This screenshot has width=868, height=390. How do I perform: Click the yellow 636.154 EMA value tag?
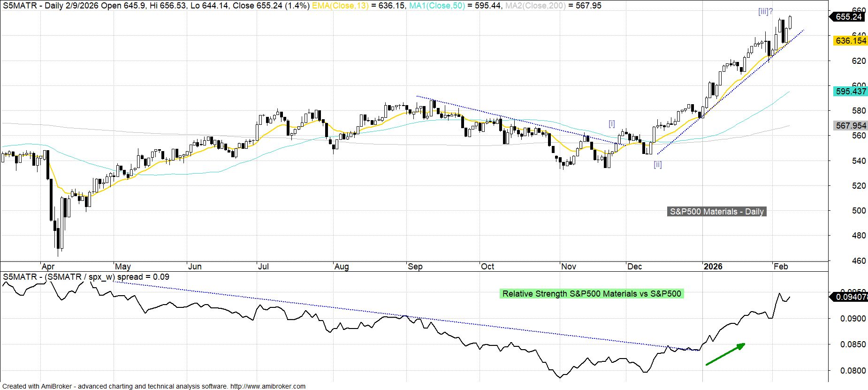coord(850,41)
